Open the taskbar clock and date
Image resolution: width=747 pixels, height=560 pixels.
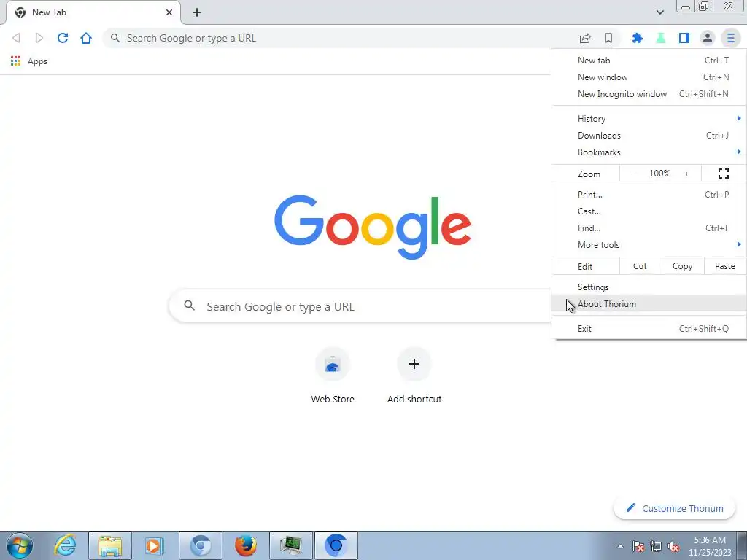[x=710, y=546]
